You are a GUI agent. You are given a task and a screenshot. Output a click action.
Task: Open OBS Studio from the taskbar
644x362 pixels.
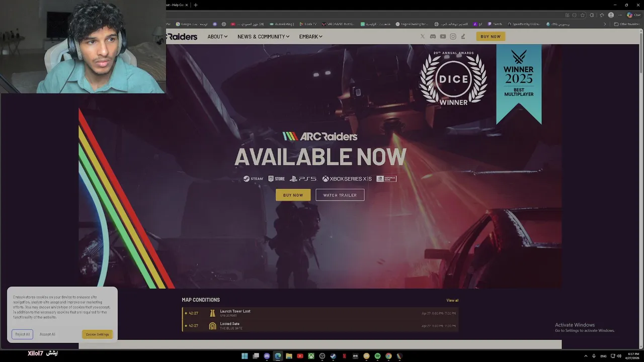[x=322, y=356]
